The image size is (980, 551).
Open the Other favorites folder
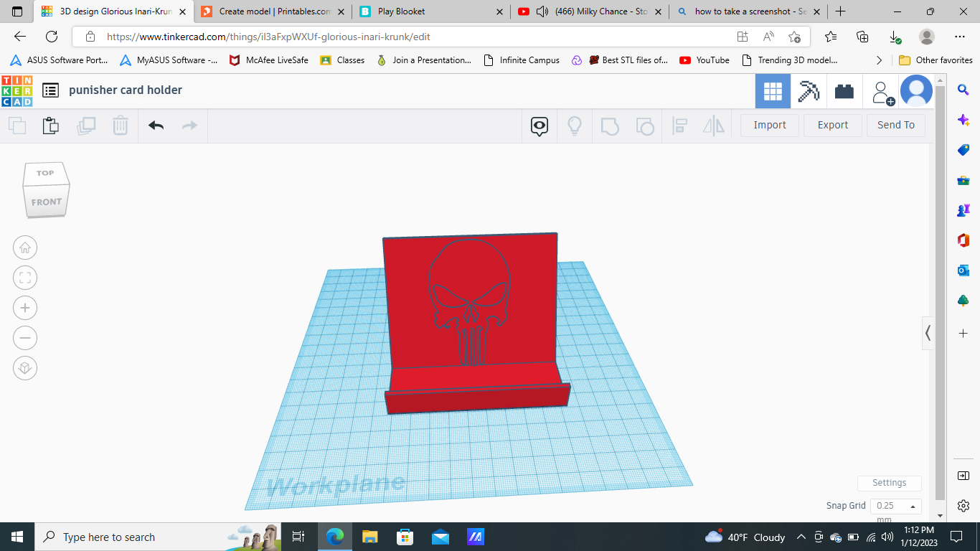pos(936,60)
